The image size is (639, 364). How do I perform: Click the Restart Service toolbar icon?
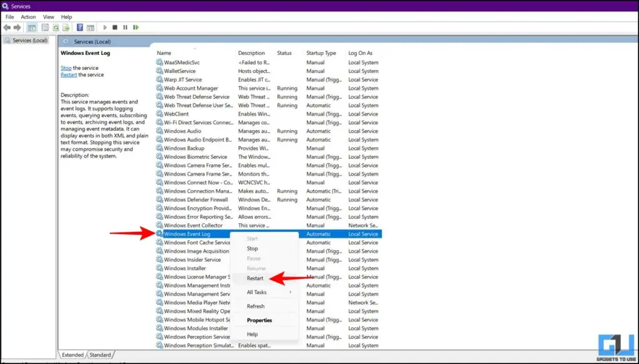tap(135, 27)
